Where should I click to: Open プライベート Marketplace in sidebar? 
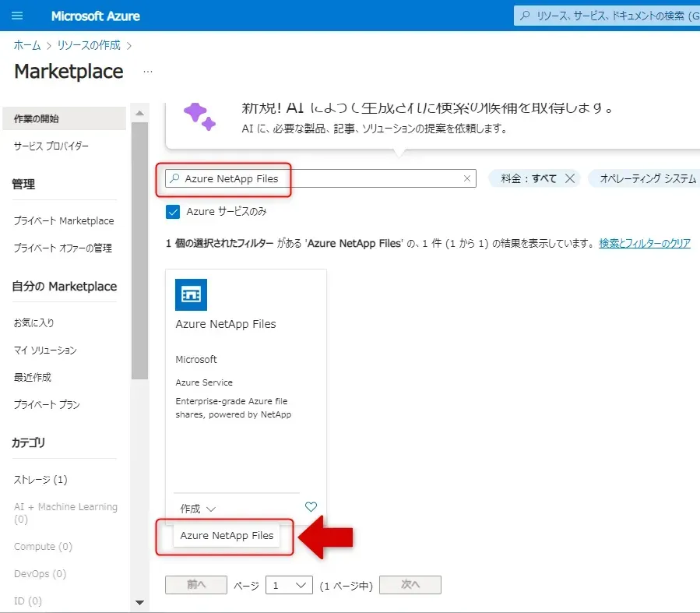pyautogui.click(x=64, y=220)
